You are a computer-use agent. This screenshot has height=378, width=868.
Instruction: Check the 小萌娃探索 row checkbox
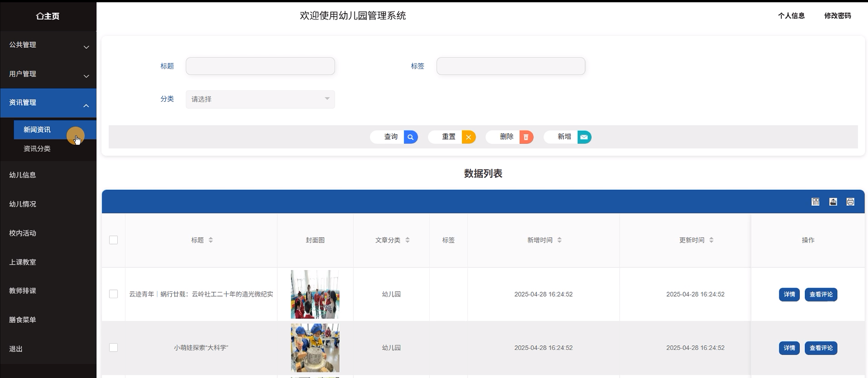(x=114, y=347)
